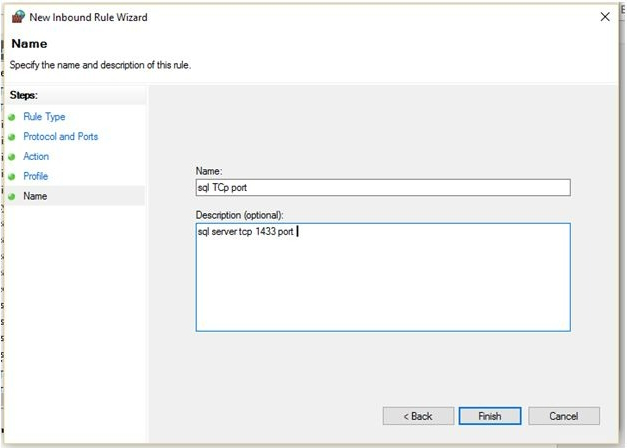
Task: Click the "Name:" field label
Action: [x=210, y=172]
